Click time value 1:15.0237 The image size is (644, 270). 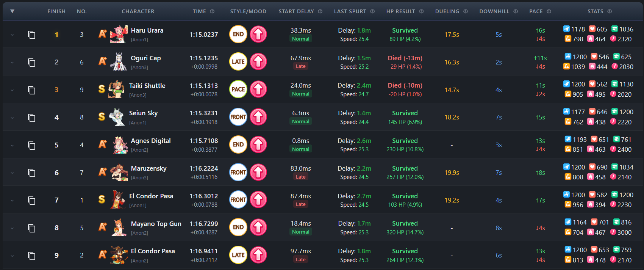[x=204, y=35]
